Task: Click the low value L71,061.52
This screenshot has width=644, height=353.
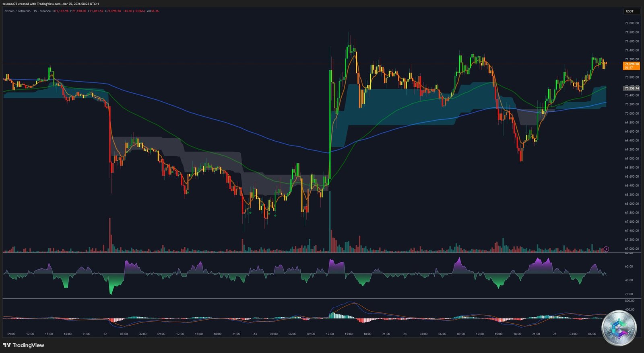Action: [95, 11]
